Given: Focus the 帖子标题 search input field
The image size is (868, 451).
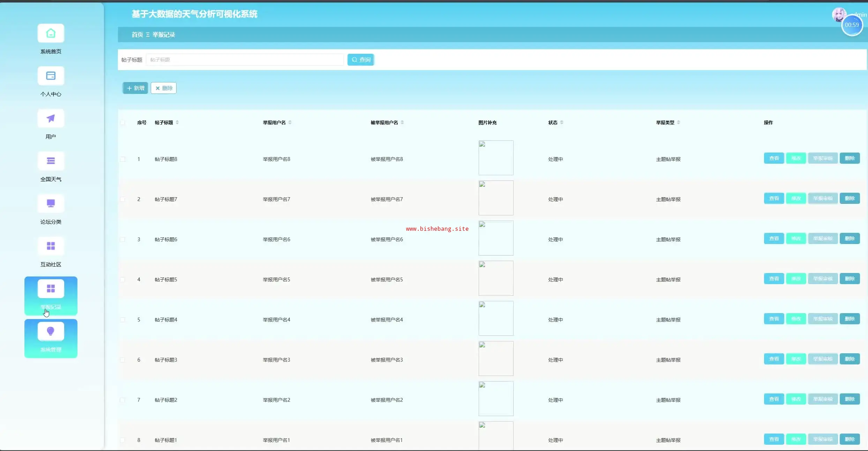Looking at the screenshot, I should point(245,60).
